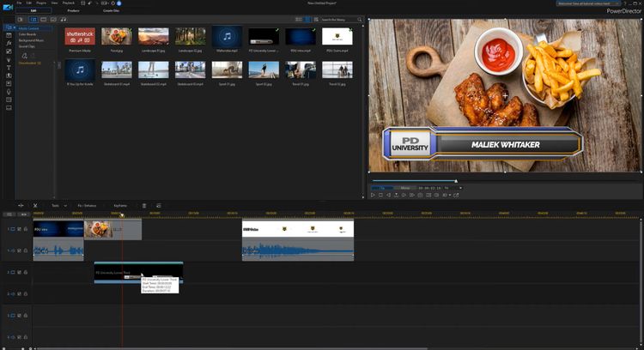Select the Background Music library item
The height and width of the screenshot is (350, 644).
(31, 40)
